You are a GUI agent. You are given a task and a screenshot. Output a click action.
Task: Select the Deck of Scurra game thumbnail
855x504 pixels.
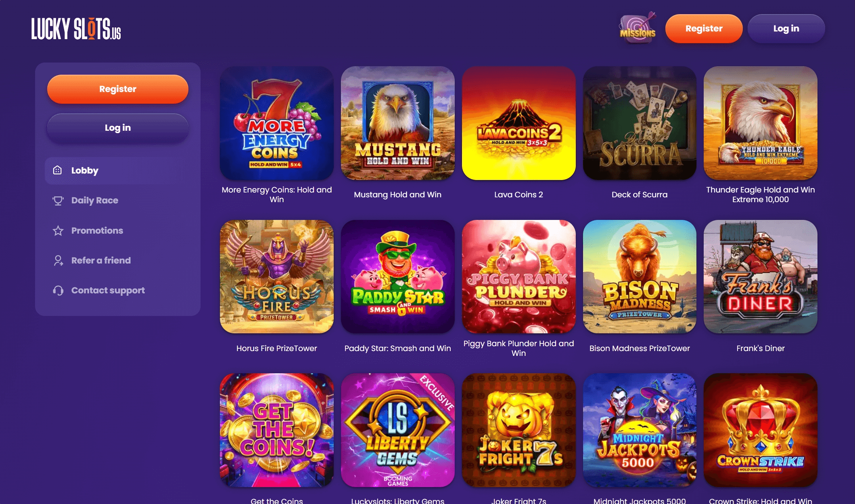[x=640, y=123]
